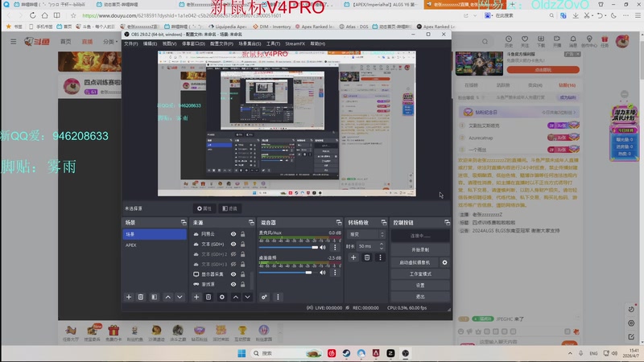This screenshot has height=362, width=644.
Task: Open advanced audio properties gears in the 混音器 (Audio Mixer) panel
Action: pyautogui.click(x=264, y=297)
